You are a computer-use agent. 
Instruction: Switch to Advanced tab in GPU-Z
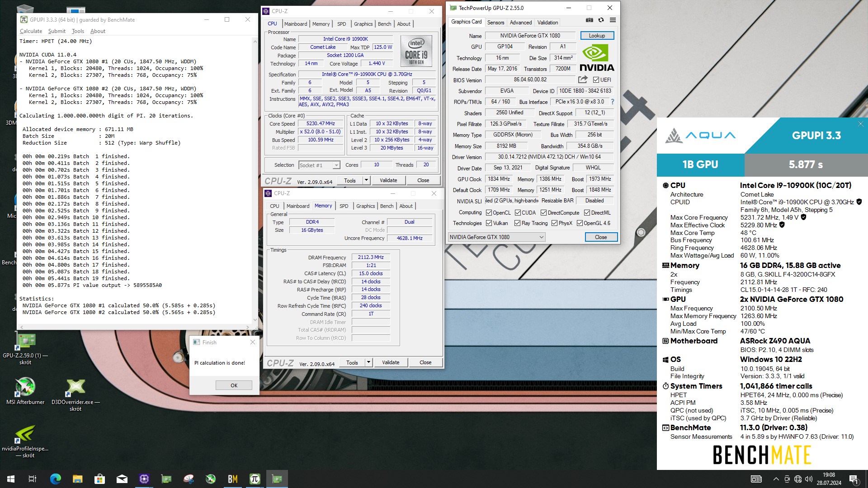click(x=520, y=23)
